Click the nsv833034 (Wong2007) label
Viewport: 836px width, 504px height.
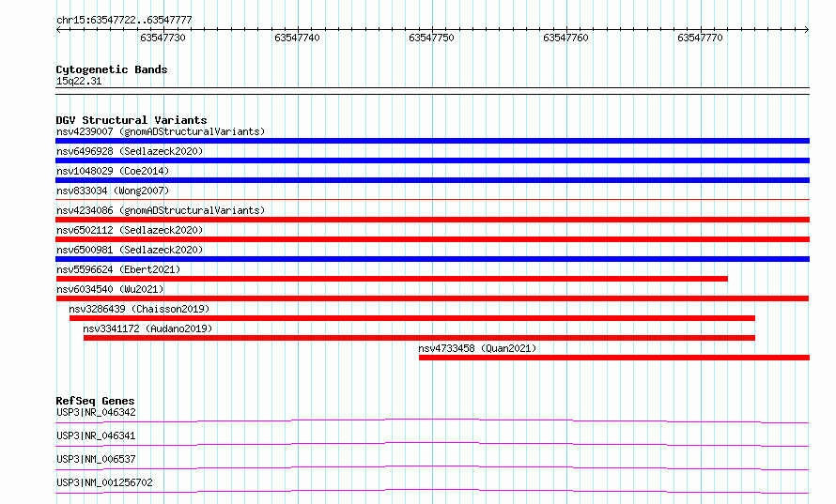[113, 191]
